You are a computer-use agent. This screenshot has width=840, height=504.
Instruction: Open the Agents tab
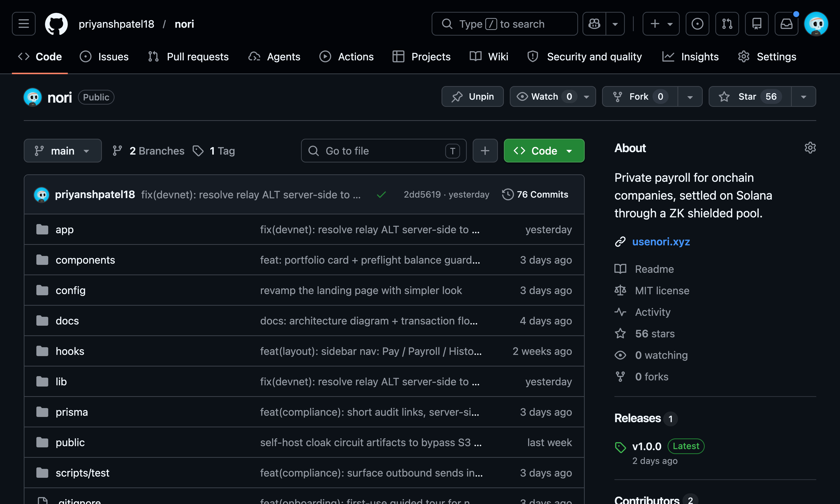[275, 57]
